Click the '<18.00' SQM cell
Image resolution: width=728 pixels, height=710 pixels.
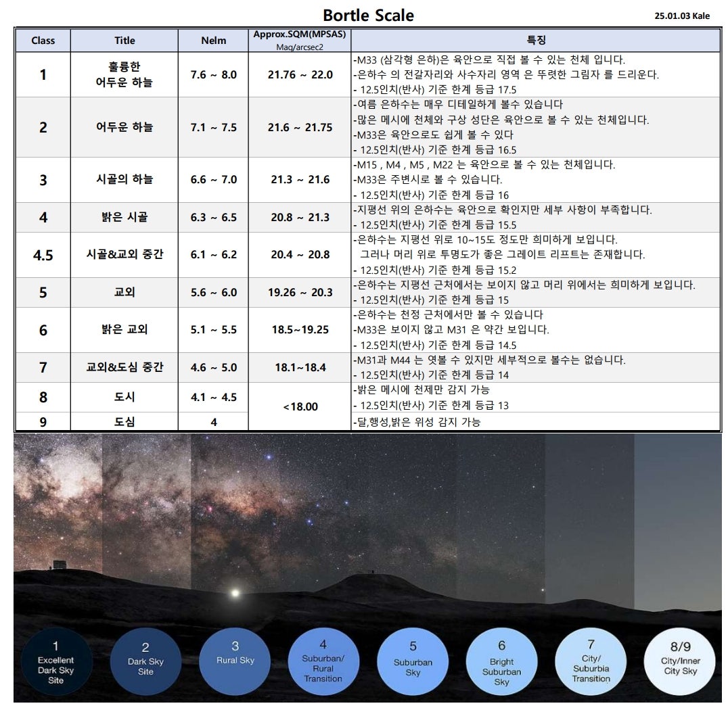coord(300,406)
